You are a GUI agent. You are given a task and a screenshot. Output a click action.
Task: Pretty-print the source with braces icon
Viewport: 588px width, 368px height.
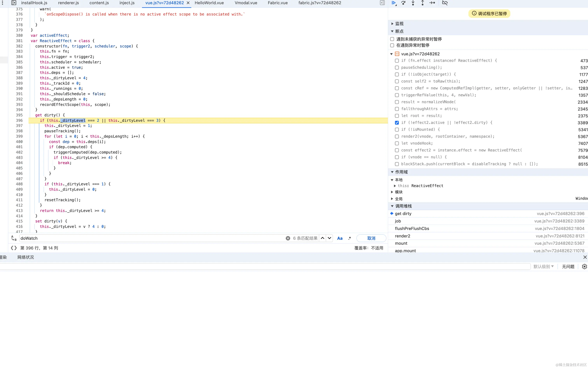coord(14,248)
